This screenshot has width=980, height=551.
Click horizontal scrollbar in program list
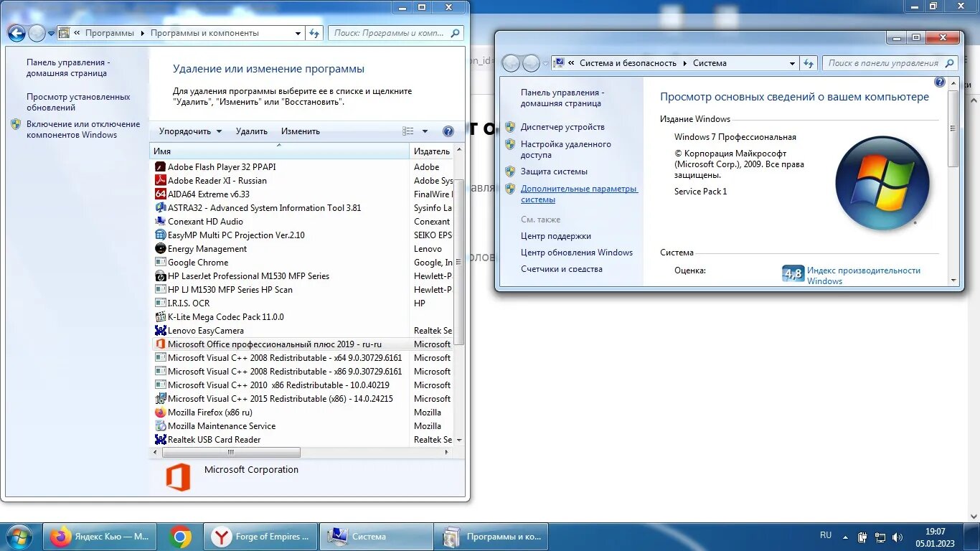tap(231, 453)
